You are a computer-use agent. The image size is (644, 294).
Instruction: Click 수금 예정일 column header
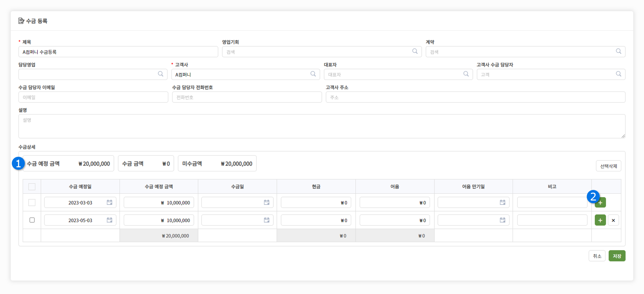click(x=80, y=187)
